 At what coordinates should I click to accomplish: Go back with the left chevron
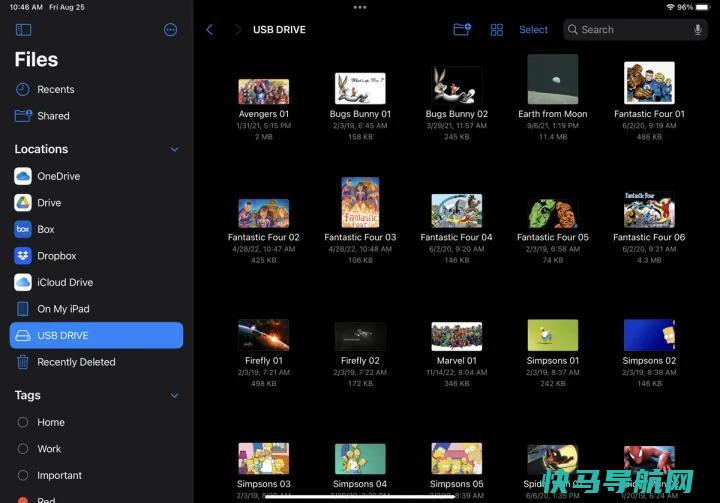pos(210,30)
